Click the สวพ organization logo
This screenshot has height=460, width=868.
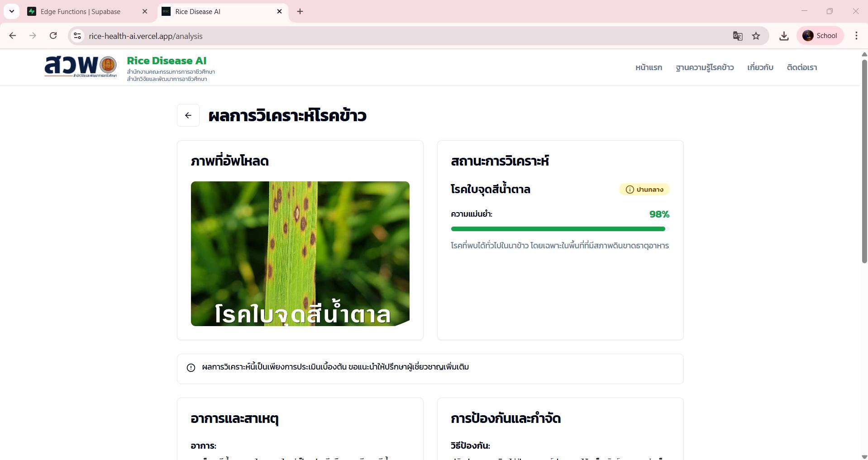pyautogui.click(x=81, y=66)
